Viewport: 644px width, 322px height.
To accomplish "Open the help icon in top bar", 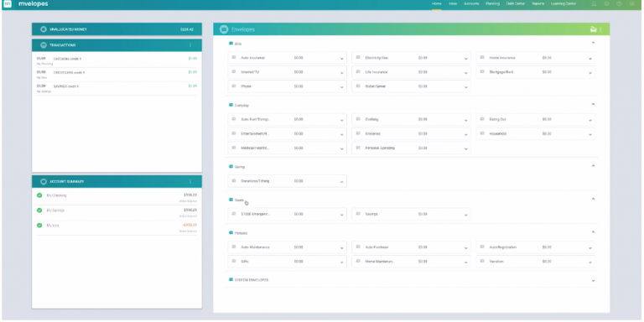I will point(619,3).
